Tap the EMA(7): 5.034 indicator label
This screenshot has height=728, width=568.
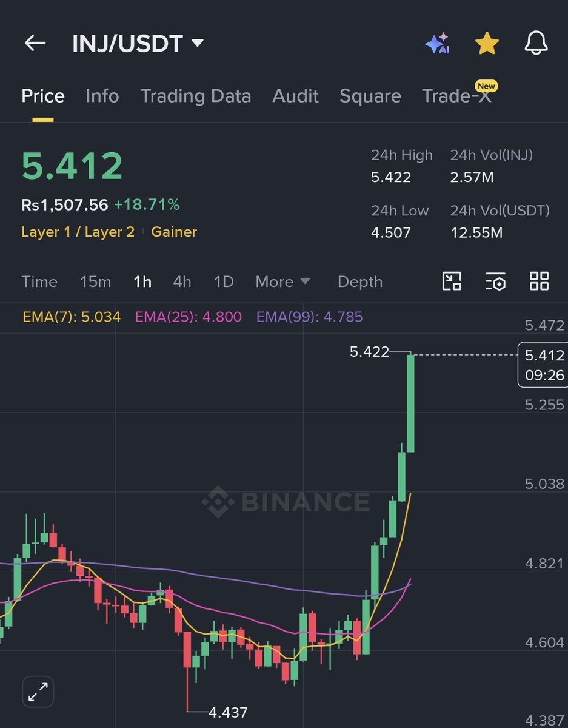pos(72,317)
